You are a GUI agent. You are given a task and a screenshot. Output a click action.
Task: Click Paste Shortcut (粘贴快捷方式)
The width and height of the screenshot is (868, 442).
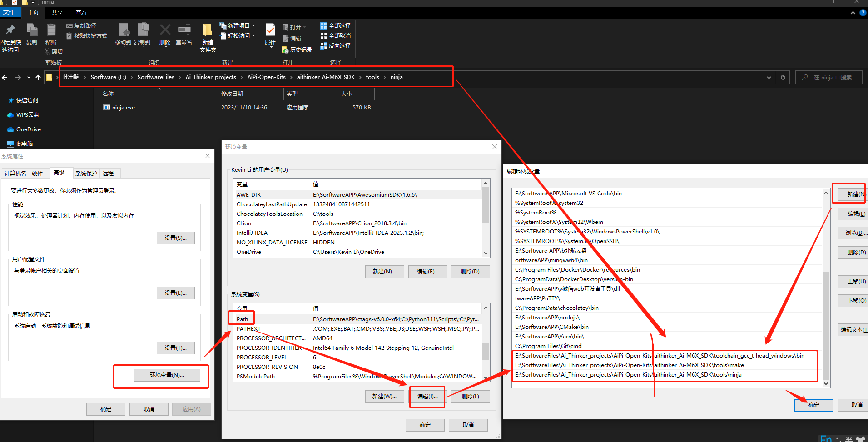pyautogui.click(x=87, y=35)
